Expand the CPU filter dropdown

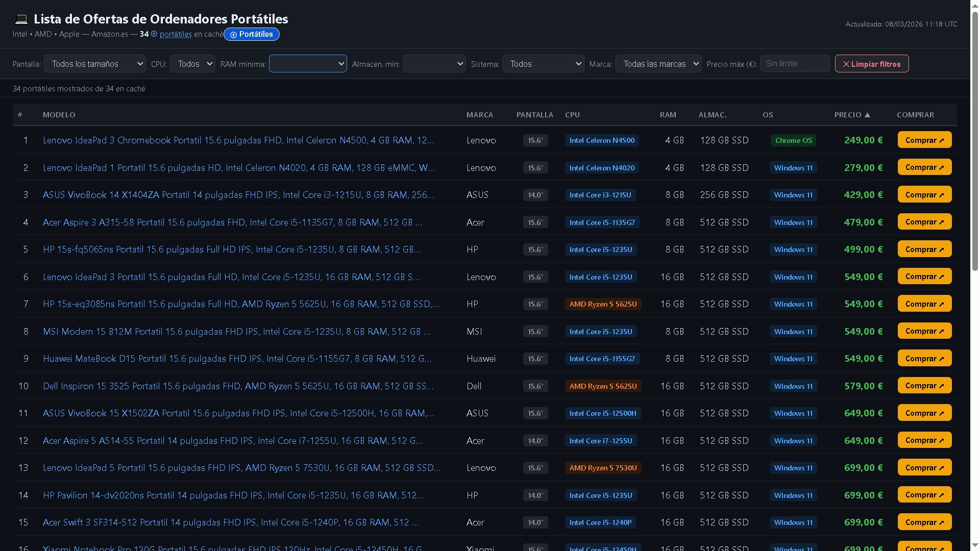pos(192,64)
